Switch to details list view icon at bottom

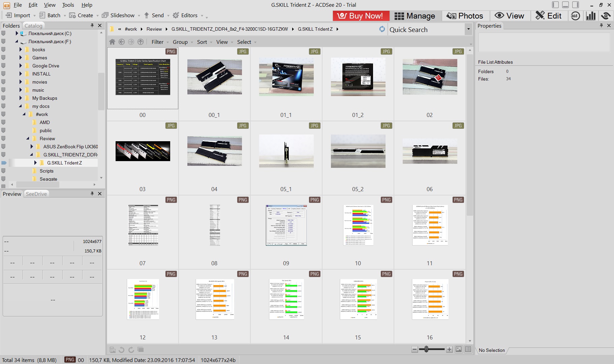coord(468,350)
